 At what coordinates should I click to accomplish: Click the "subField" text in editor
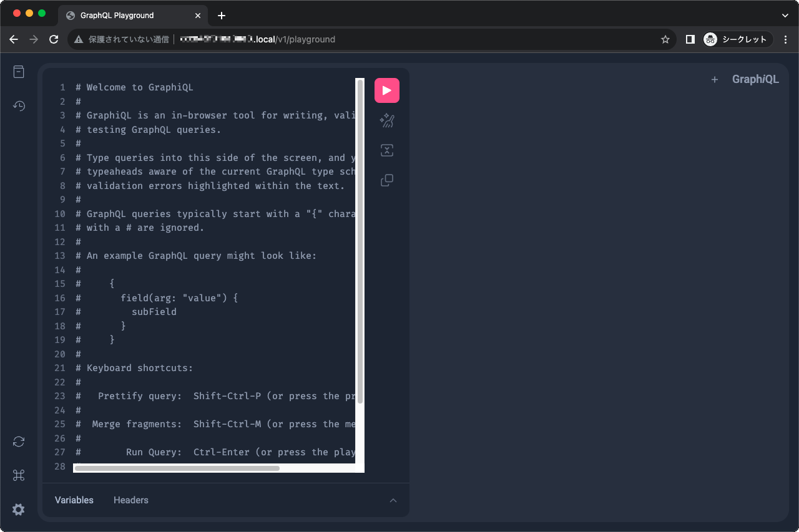154,312
